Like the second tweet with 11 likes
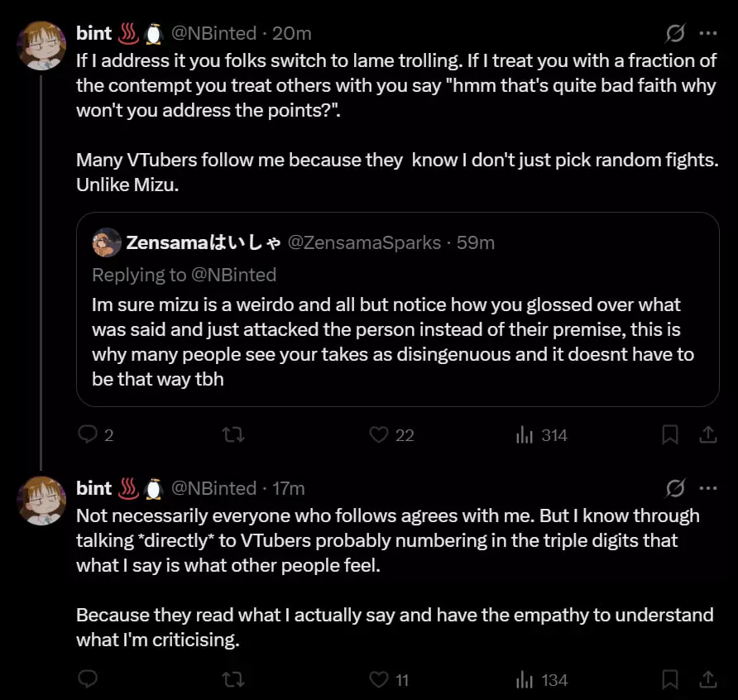Image resolution: width=738 pixels, height=700 pixels. [379, 679]
